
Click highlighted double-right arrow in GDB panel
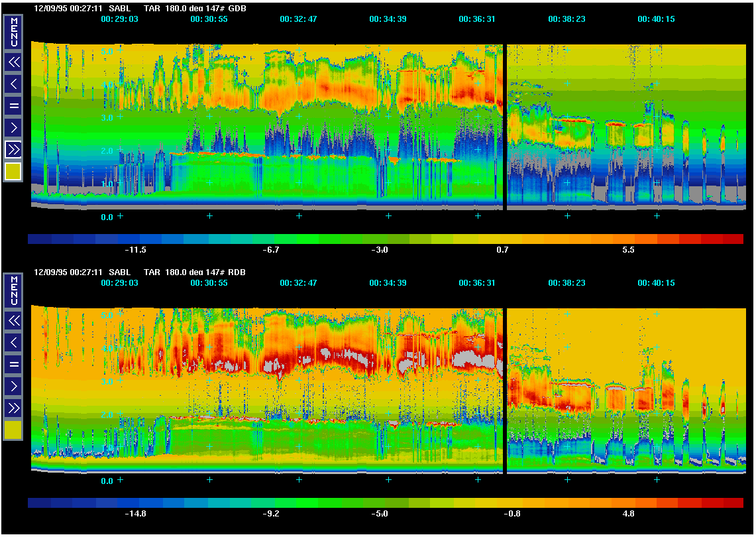tap(13, 149)
